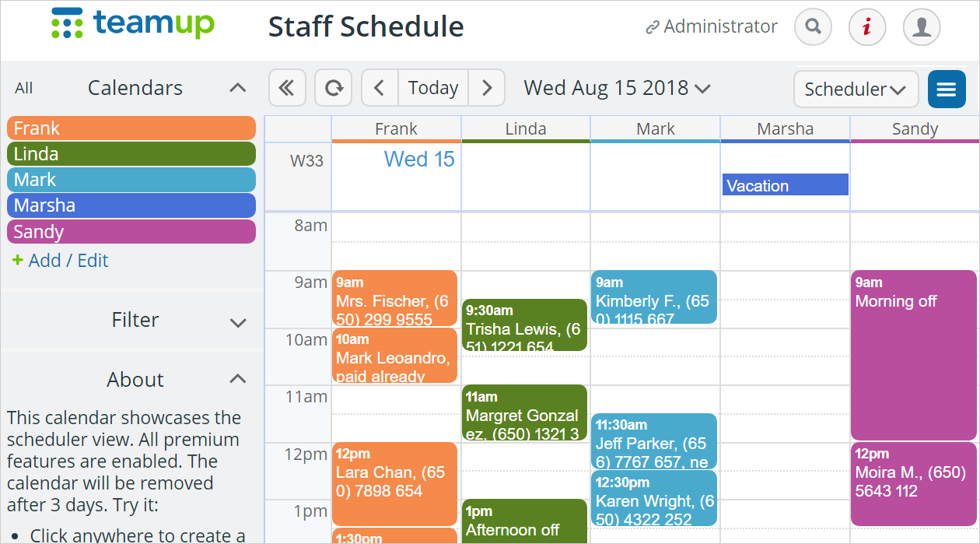Image resolution: width=980 pixels, height=544 pixels.
Task: Select All calendars
Action: [24, 88]
